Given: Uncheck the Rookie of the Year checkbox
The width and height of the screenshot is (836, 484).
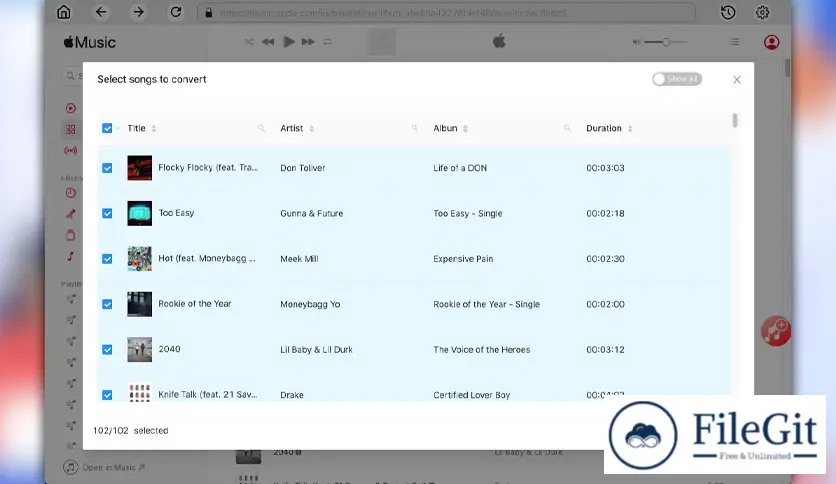Looking at the screenshot, I should pos(107,304).
